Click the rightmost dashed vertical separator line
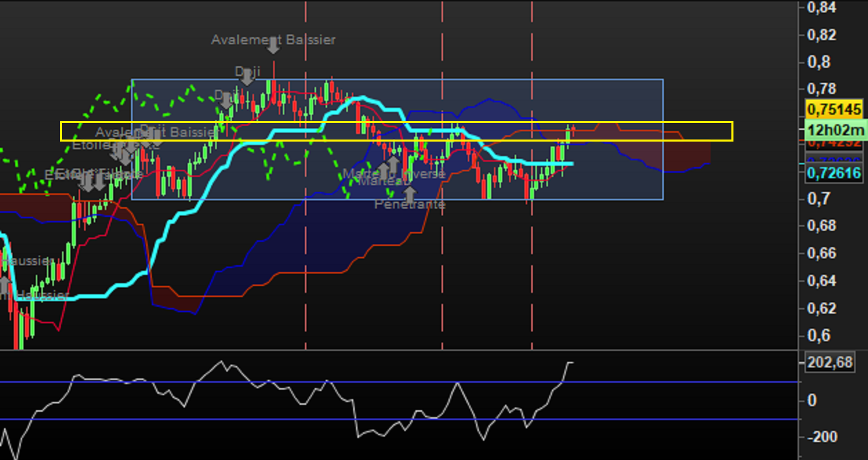Image resolution: width=868 pixels, height=460 pixels. click(531, 276)
